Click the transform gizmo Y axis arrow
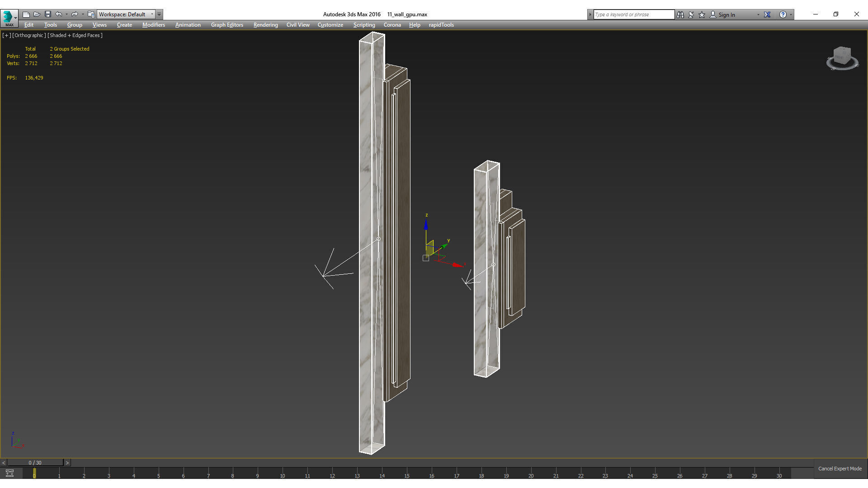 click(445, 246)
